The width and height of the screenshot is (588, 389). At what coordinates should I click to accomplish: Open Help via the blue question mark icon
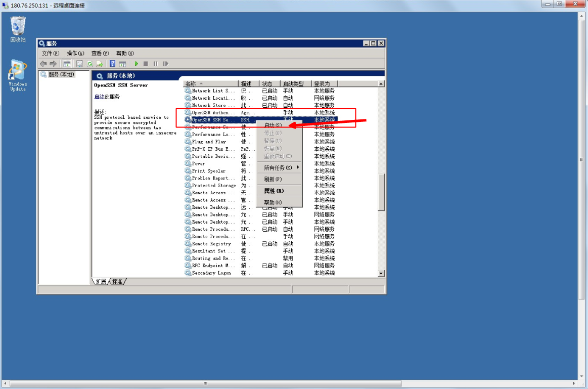(112, 64)
